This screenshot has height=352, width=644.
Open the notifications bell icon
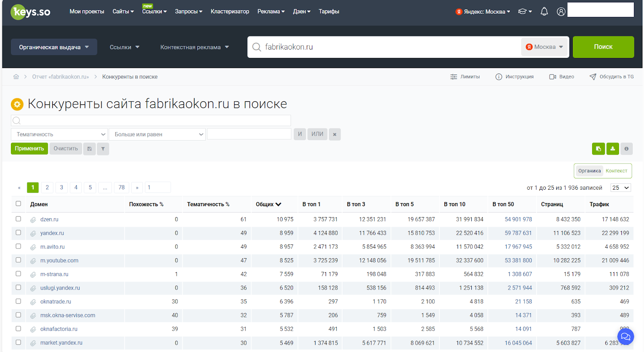[544, 12]
